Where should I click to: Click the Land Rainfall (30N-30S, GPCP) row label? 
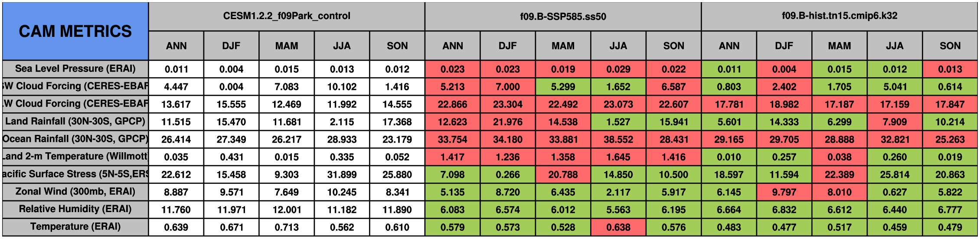[75, 121]
